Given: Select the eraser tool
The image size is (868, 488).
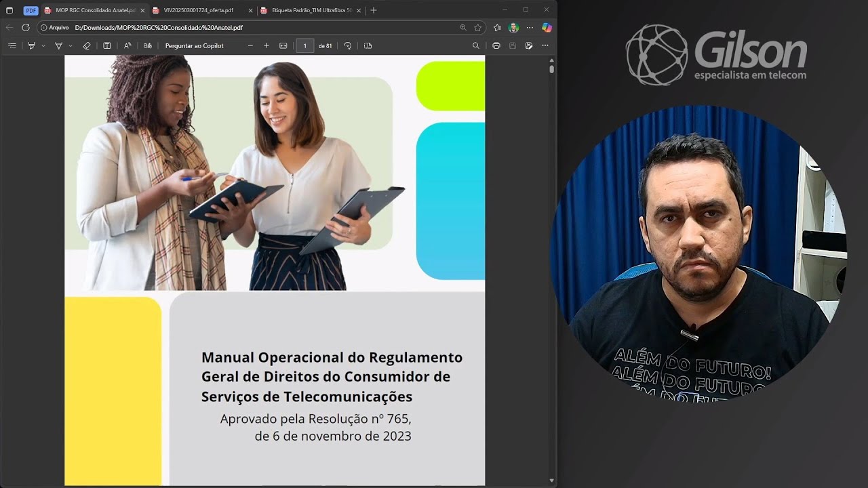Looking at the screenshot, I should [x=86, y=45].
